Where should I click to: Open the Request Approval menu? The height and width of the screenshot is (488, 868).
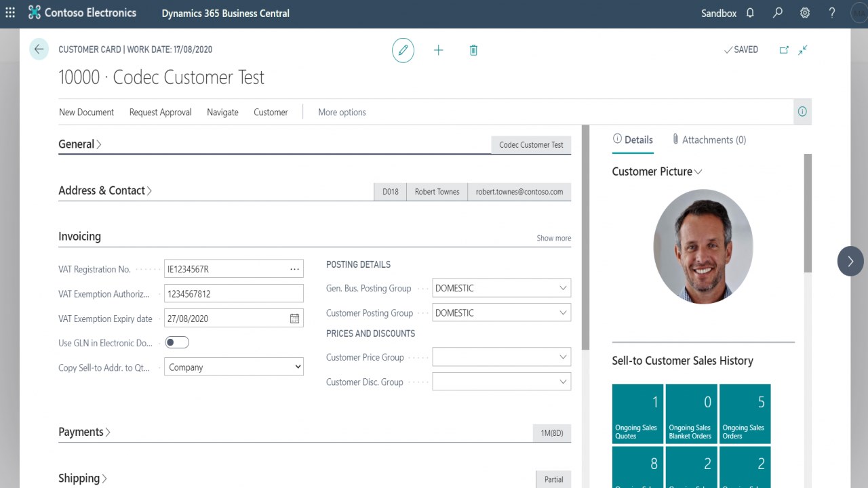click(161, 113)
